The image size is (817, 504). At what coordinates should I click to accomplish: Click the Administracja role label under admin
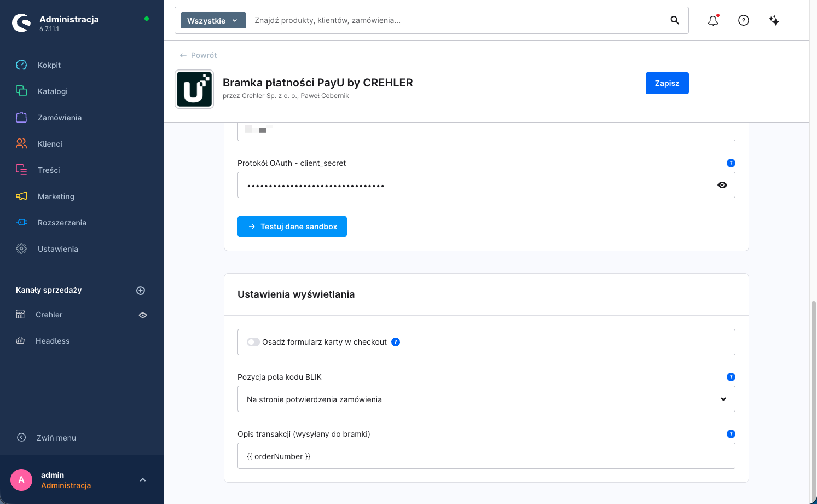[x=66, y=485]
